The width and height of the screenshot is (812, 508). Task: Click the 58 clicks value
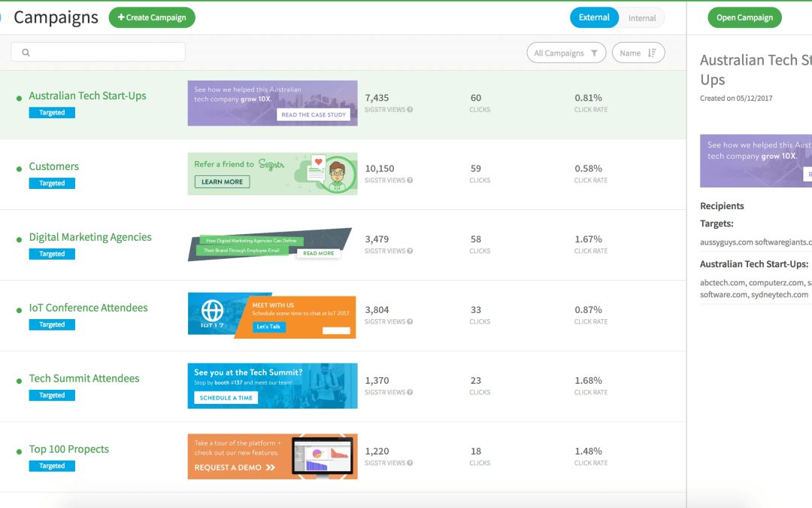pyautogui.click(x=476, y=239)
